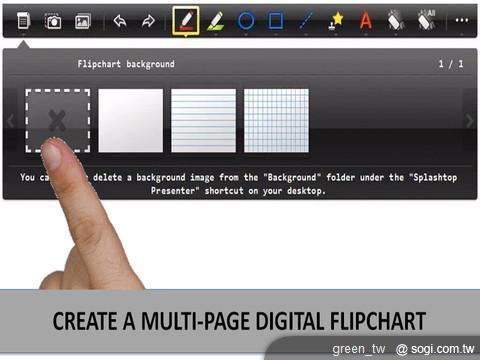Select the red pen tool
Viewport: 480px width, 360px height.
186,21
